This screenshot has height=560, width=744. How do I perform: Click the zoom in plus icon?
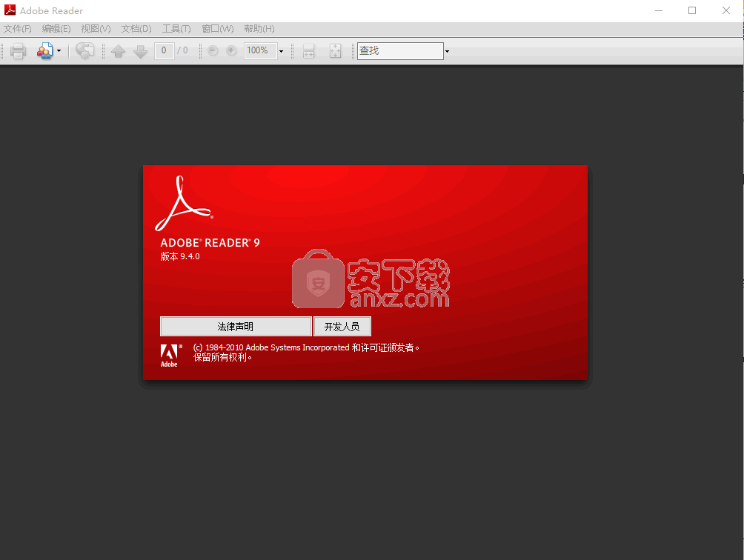coord(231,50)
